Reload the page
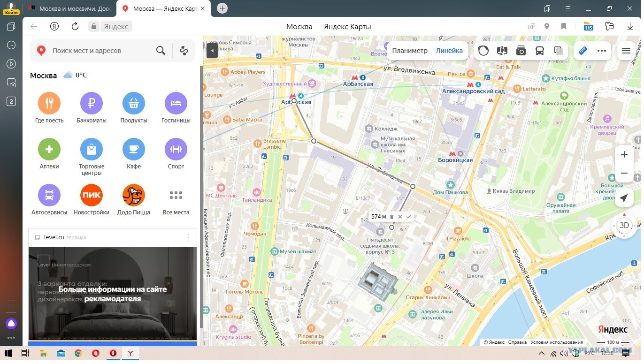 point(75,26)
